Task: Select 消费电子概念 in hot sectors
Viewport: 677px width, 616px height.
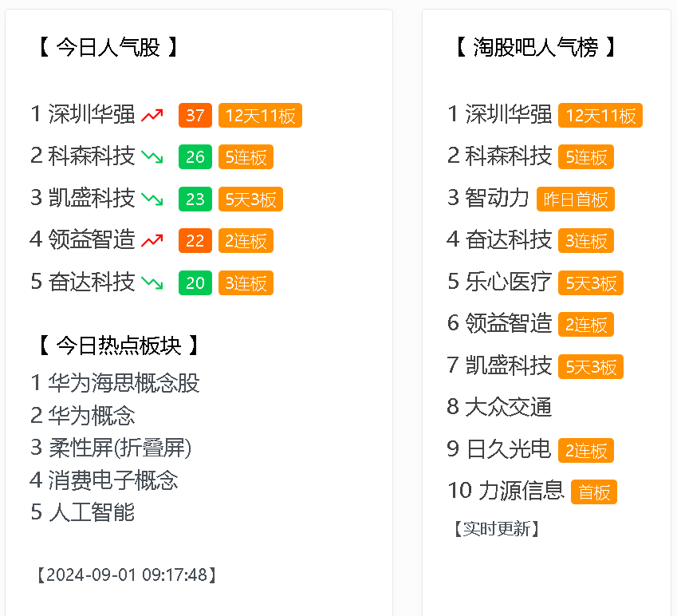Action: pos(104,480)
